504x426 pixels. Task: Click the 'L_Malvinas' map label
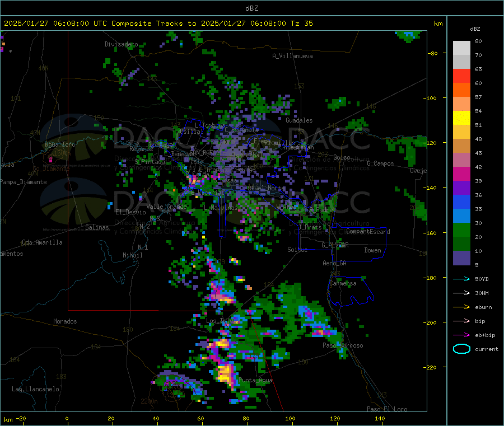(x=221, y=208)
